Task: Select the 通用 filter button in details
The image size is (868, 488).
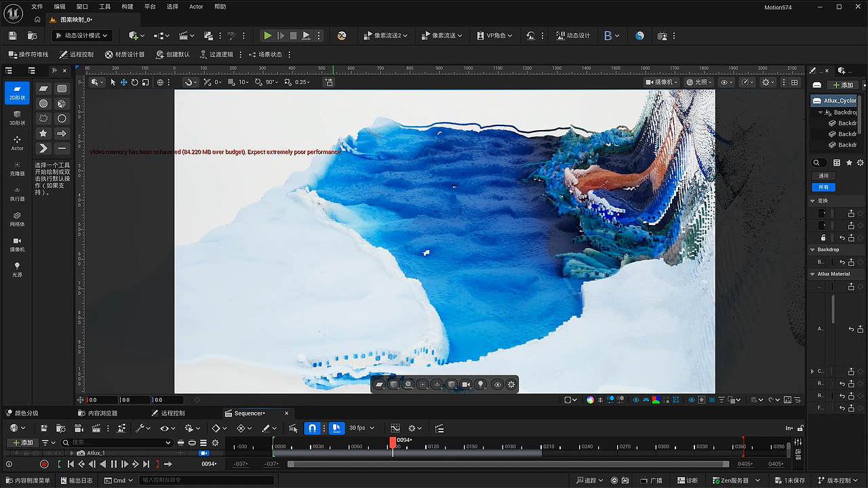Action: (824, 176)
